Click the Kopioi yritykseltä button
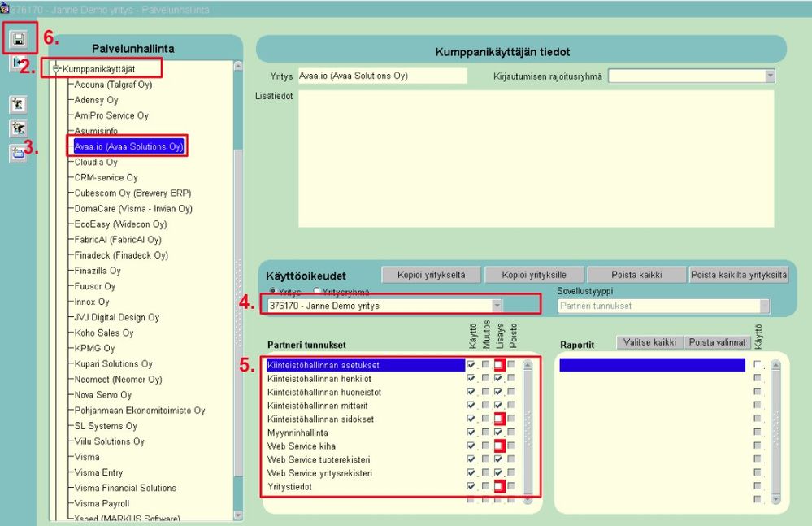 click(x=431, y=275)
